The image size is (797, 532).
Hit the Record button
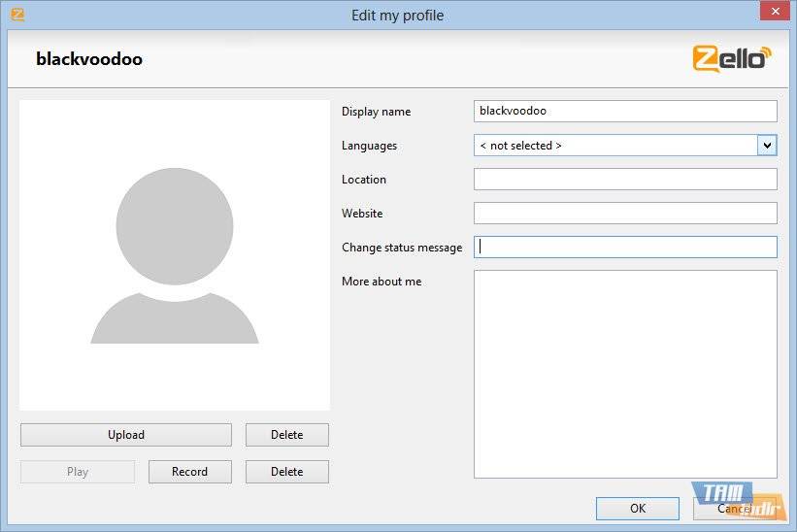(x=189, y=472)
